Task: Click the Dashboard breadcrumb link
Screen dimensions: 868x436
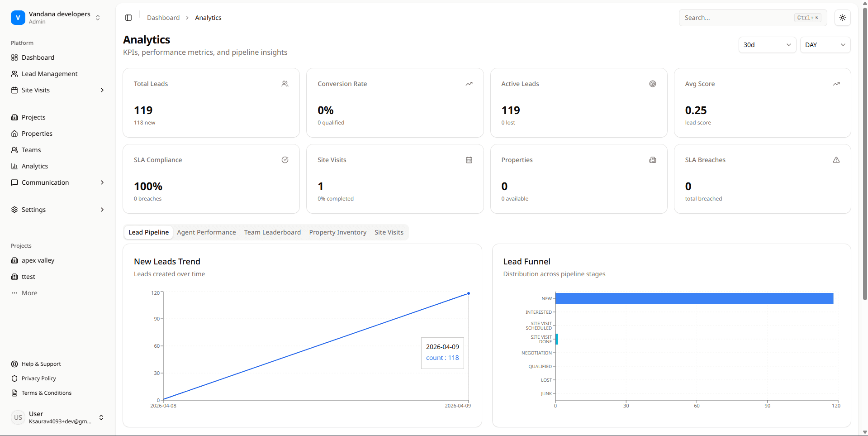Action: [x=163, y=18]
